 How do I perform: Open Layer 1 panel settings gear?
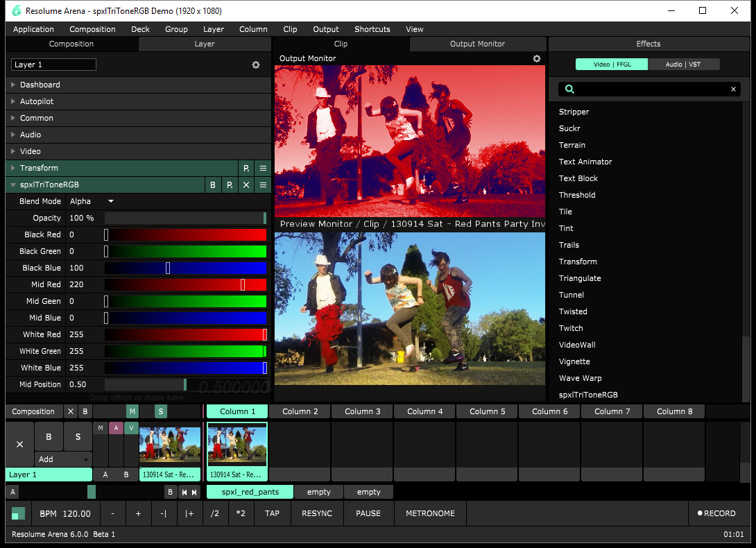pos(256,65)
